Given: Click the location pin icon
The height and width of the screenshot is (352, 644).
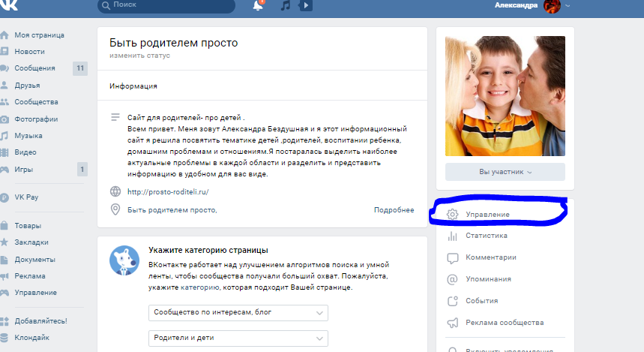Looking at the screenshot, I should point(115,209).
